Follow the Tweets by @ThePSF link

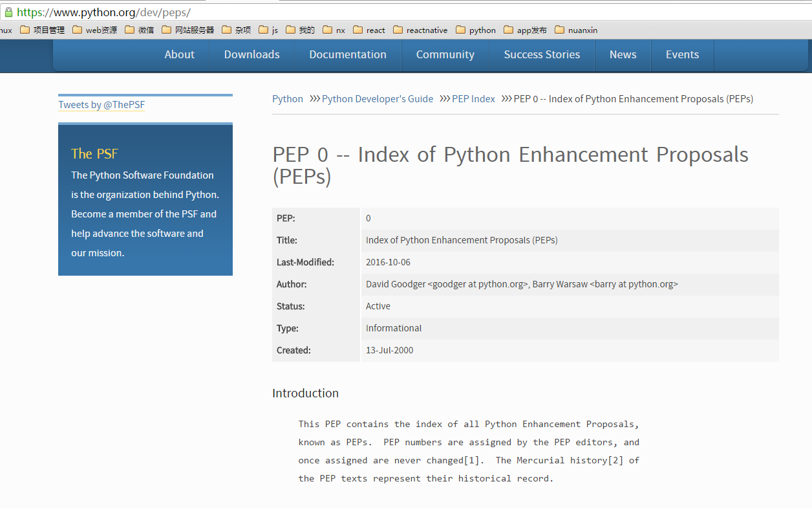click(101, 105)
